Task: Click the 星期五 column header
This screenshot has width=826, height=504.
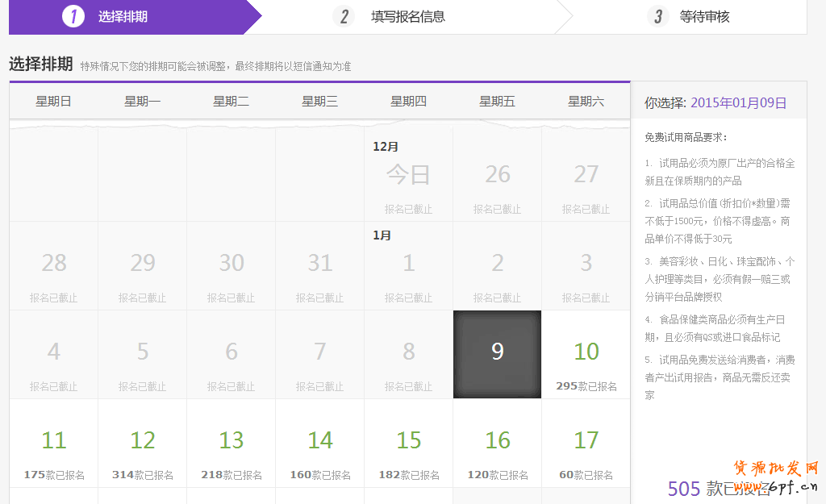Action: 497,102
